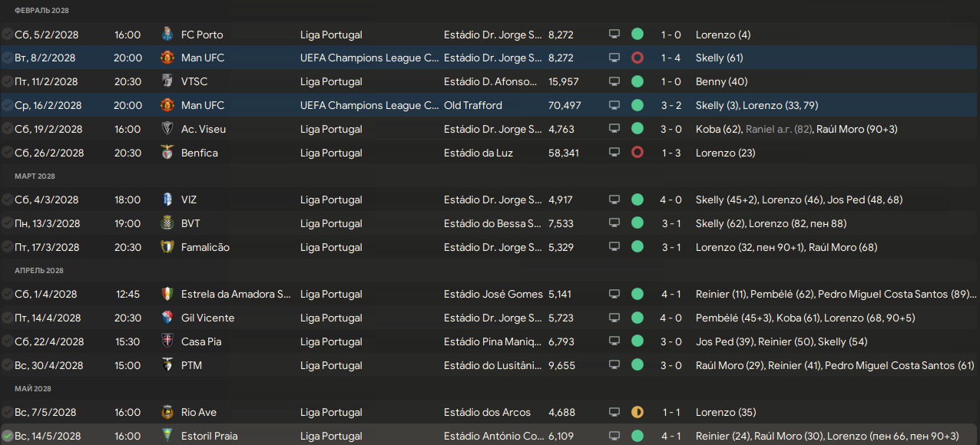Open the Old Trafford stadium link
Image resolution: width=980 pixels, height=445 pixels.
[472, 105]
